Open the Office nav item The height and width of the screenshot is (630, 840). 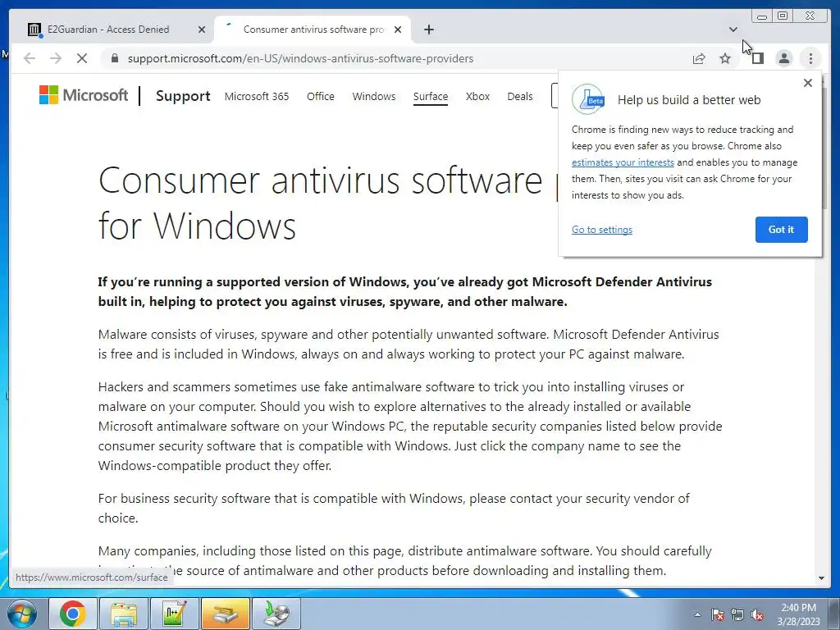click(x=321, y=97)
